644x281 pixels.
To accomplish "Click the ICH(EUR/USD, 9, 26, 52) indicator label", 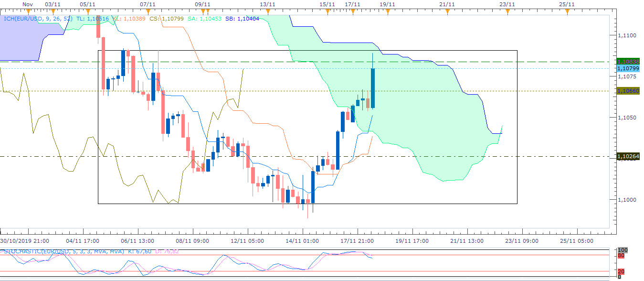I will pyautogui.click(x=38, y=19).
